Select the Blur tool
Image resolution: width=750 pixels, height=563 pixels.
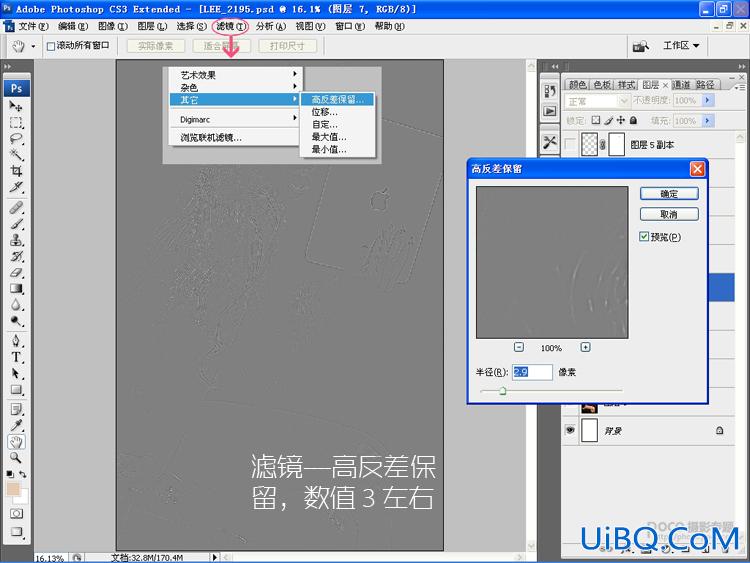pos(16,305)
